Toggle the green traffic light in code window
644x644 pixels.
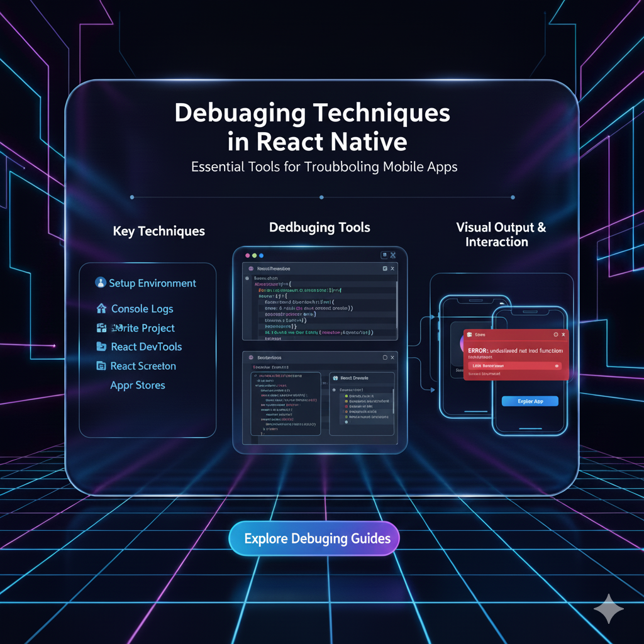click(x=253, y=255)
